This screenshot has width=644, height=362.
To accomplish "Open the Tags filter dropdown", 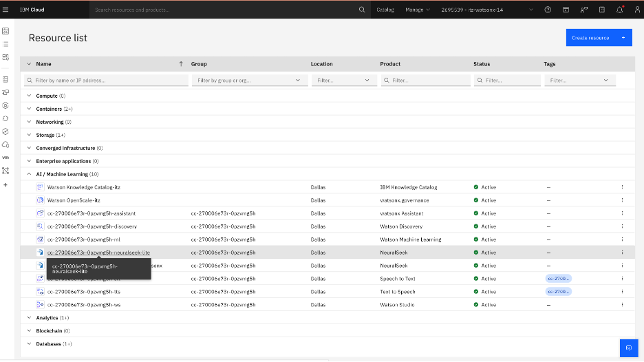I will pyautogui.click(x=579, y=81).
